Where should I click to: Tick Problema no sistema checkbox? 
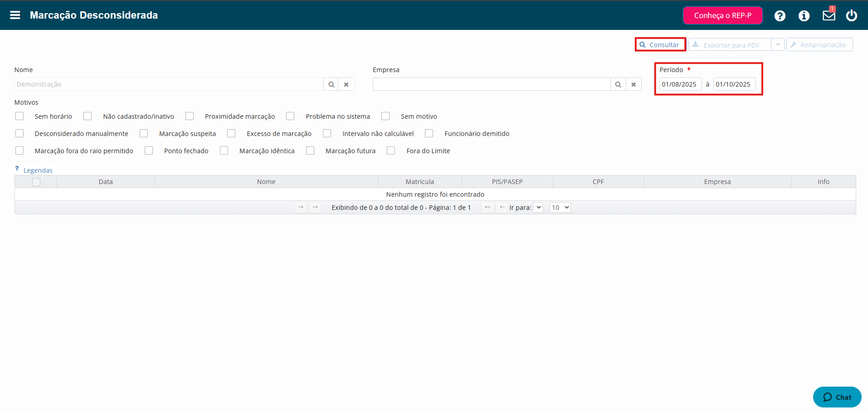coord(290,116)
